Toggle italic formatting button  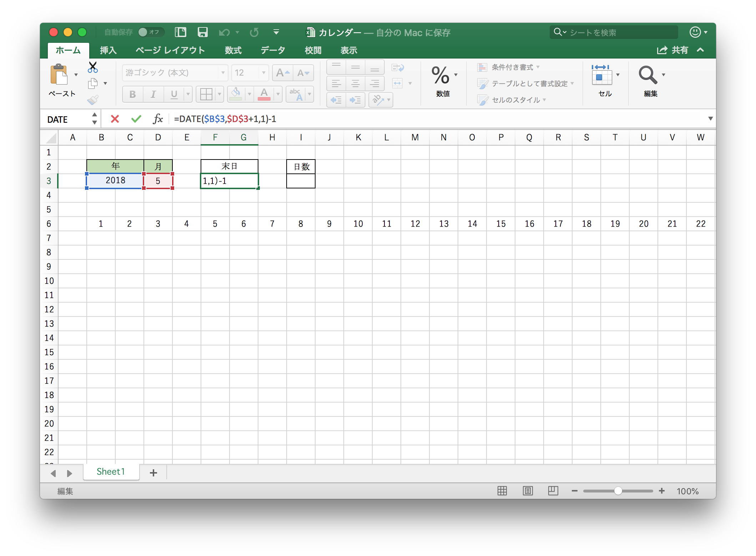[153, 94]
